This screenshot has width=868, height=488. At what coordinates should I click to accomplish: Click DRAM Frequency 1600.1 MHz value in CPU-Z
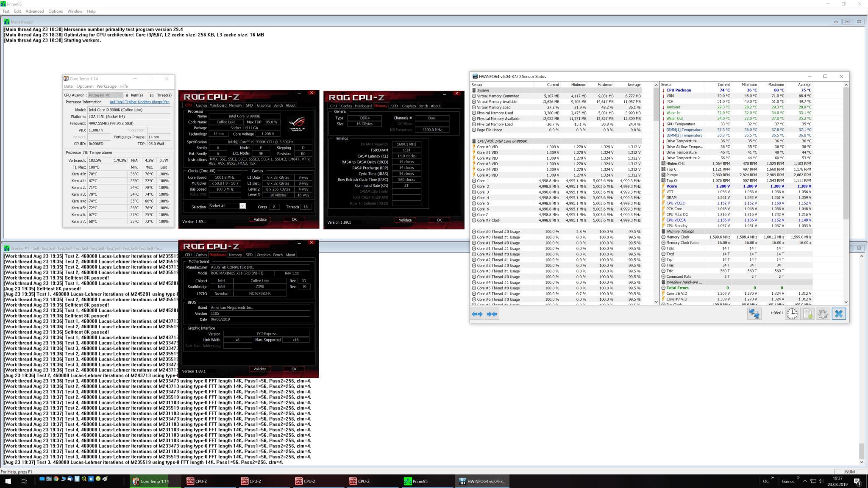(406, 144)
